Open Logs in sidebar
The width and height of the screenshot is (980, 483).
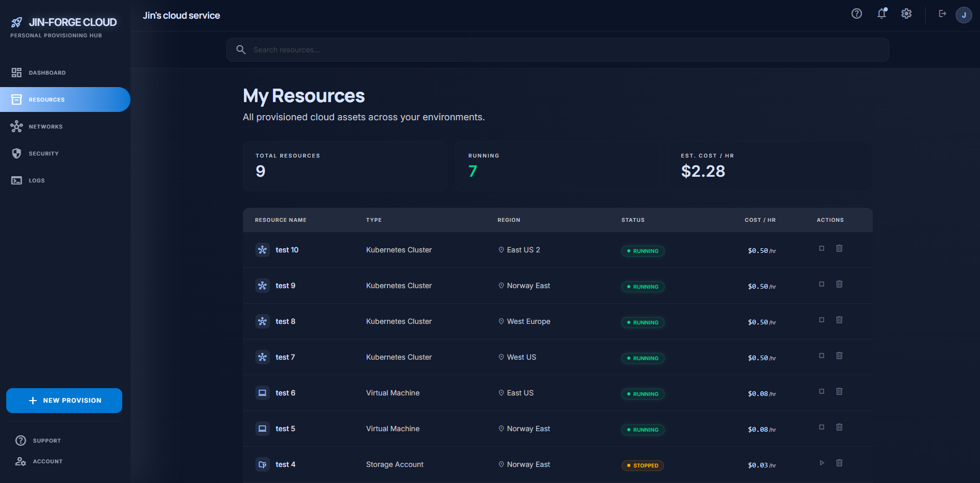[x=65, y=180]
